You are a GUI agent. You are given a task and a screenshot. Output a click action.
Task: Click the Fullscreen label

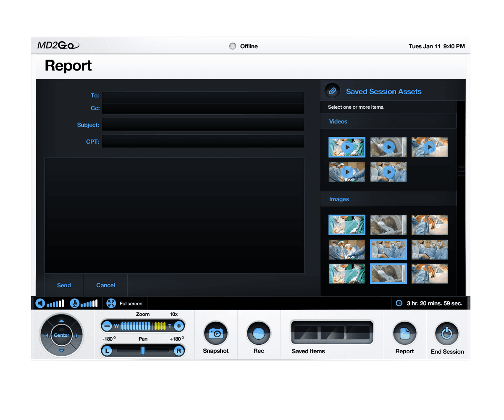tap(131, 303)
